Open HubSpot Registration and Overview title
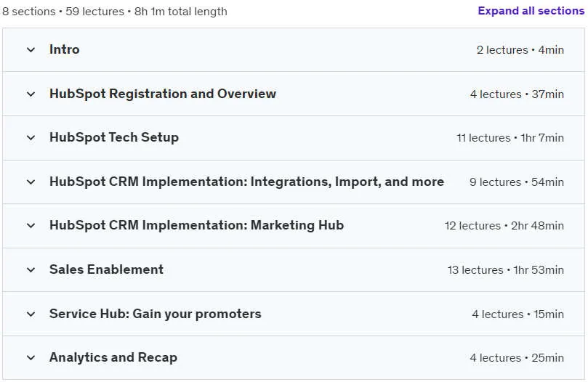This screenshot has height=382, width=588. (163, 94)
